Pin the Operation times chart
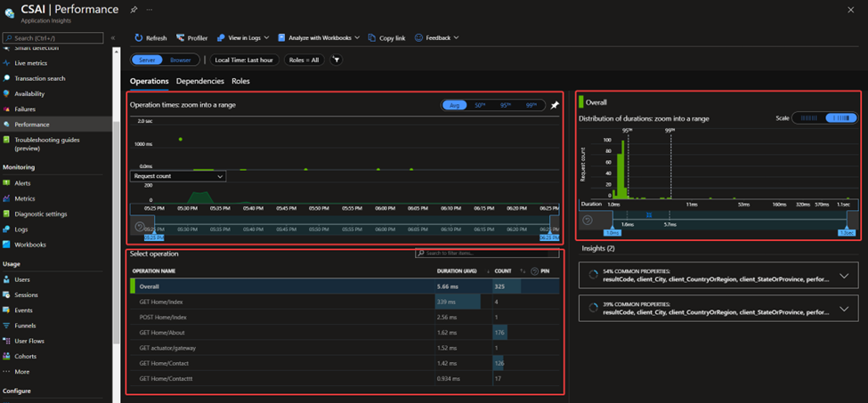The image size is (868, 403). pos(555,105)
